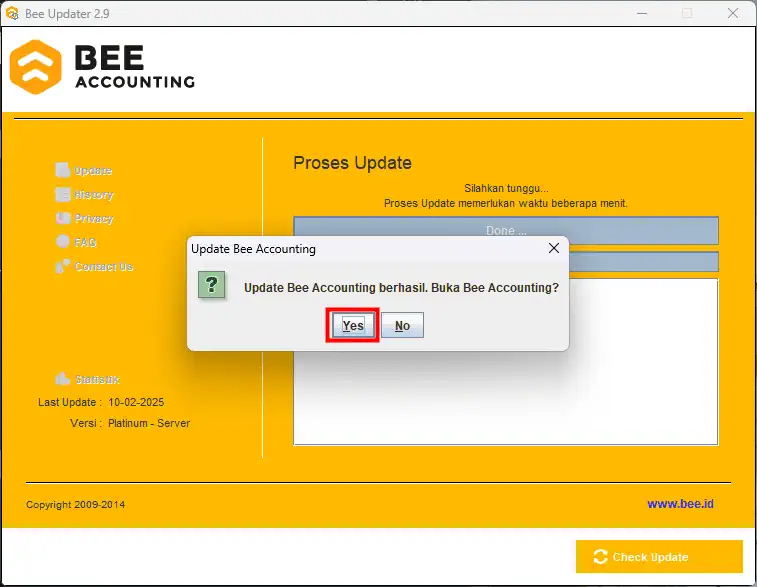Visit the www.bee.id link

pos(680,504)
